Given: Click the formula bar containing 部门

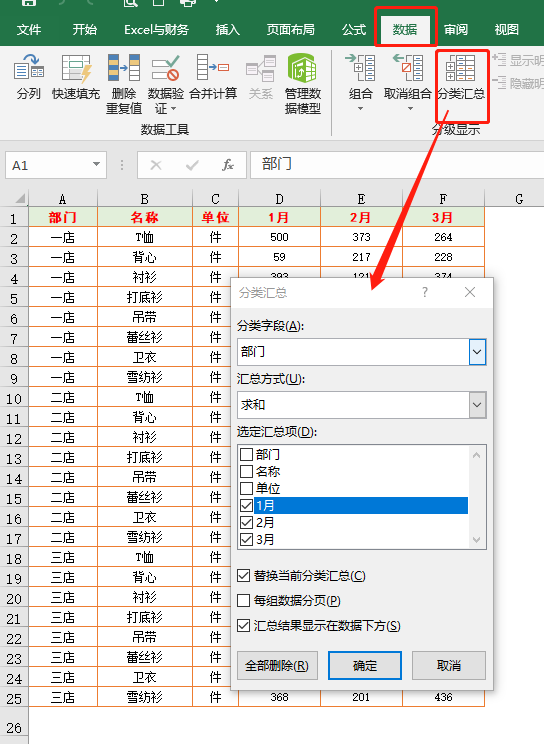Looking at the screenshot, I should click(397, 165).
